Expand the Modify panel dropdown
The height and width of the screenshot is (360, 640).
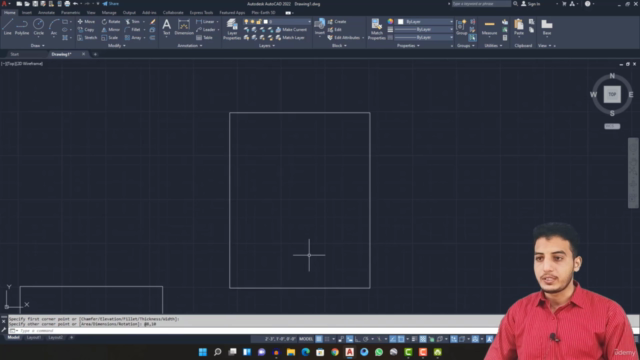(117, 46)
